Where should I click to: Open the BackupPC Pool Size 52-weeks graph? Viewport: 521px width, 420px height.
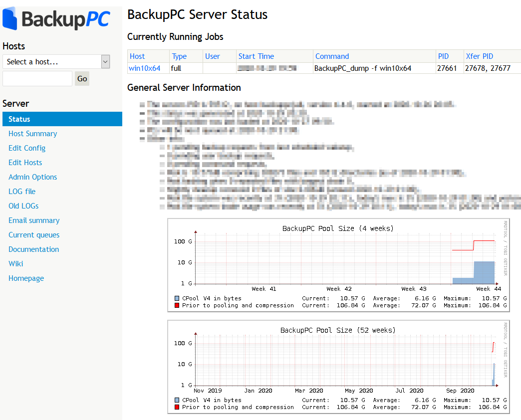click(338, 367)
